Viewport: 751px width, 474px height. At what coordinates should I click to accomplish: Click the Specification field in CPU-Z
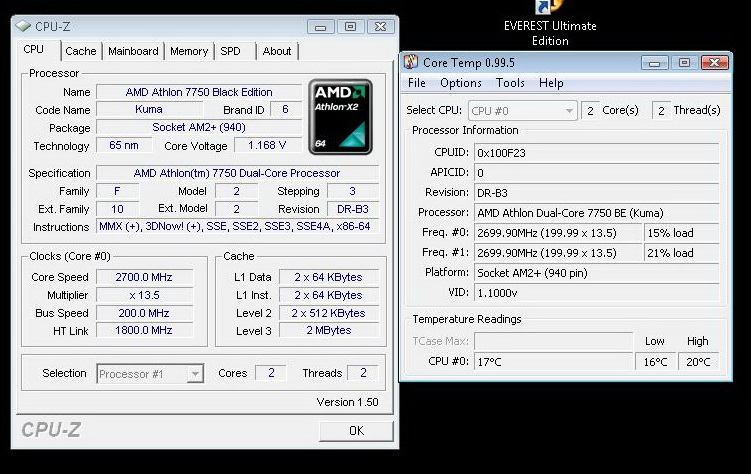[237, 173]
